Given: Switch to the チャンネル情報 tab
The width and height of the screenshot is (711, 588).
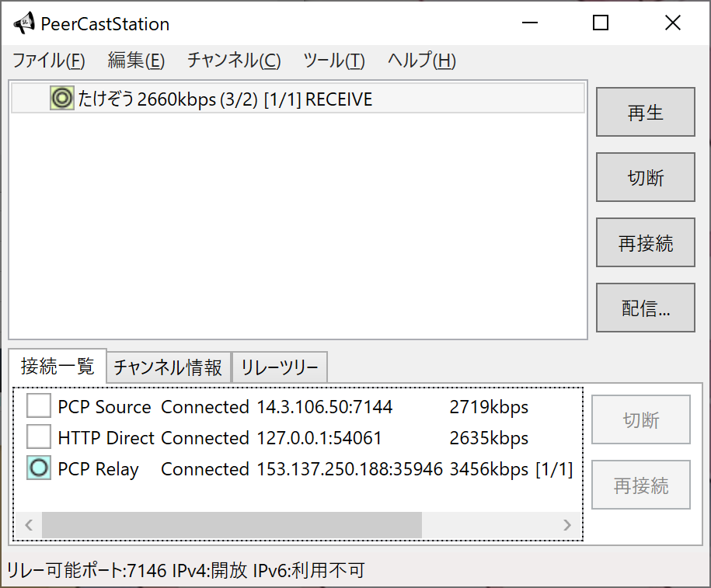Looking at the screenshot, I should 168,367.
